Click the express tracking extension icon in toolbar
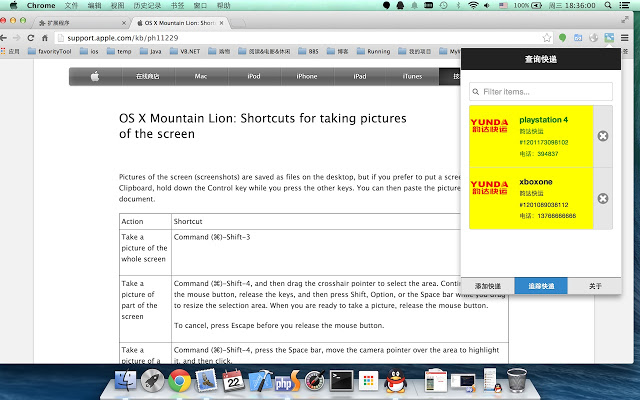Screen dimensions: 640x400 click(x=609, y=38)
